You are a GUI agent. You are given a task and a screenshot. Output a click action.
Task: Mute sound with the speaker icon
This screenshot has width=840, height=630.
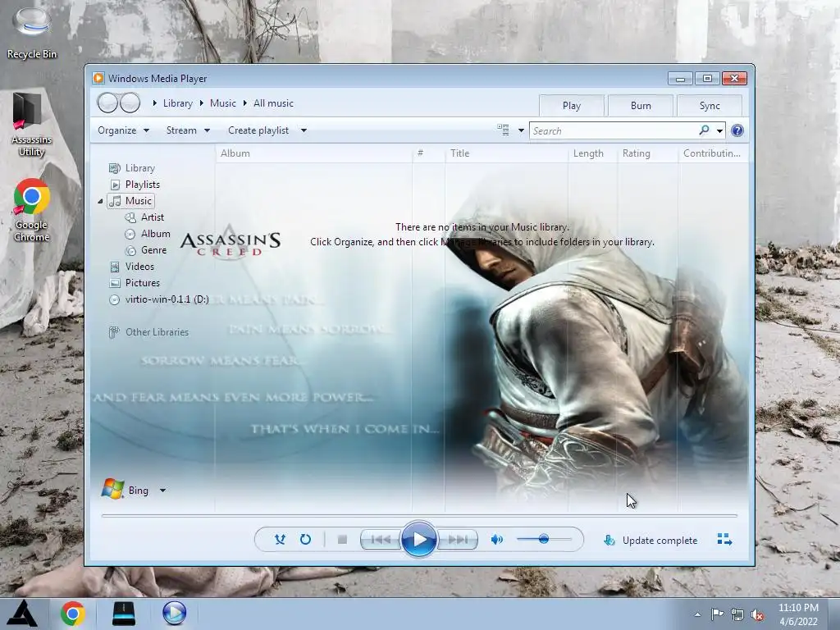click(x=496, y=540)
